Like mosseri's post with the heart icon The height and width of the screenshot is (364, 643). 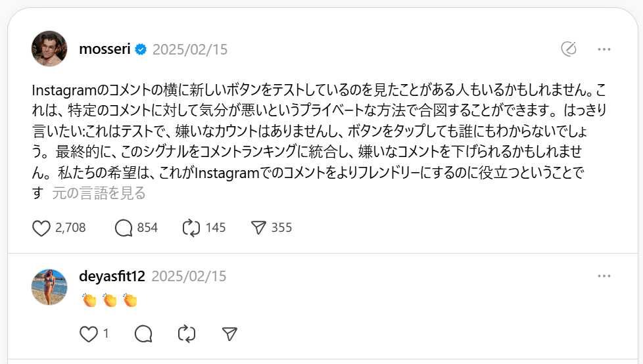pos(42,228)
